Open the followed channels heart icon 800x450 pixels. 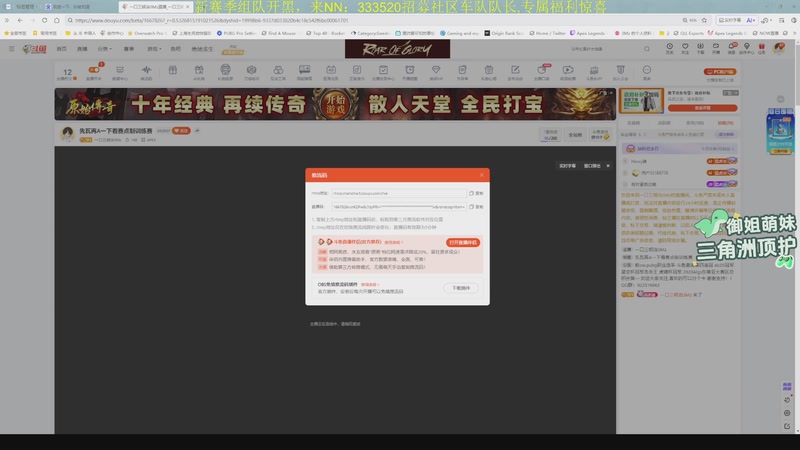point(685,48)
